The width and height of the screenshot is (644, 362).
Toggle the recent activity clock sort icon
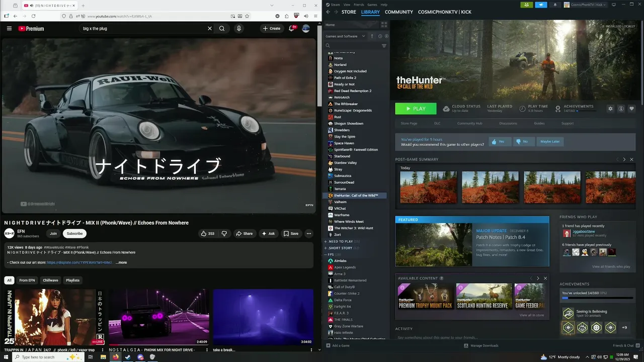pos(380,36)
